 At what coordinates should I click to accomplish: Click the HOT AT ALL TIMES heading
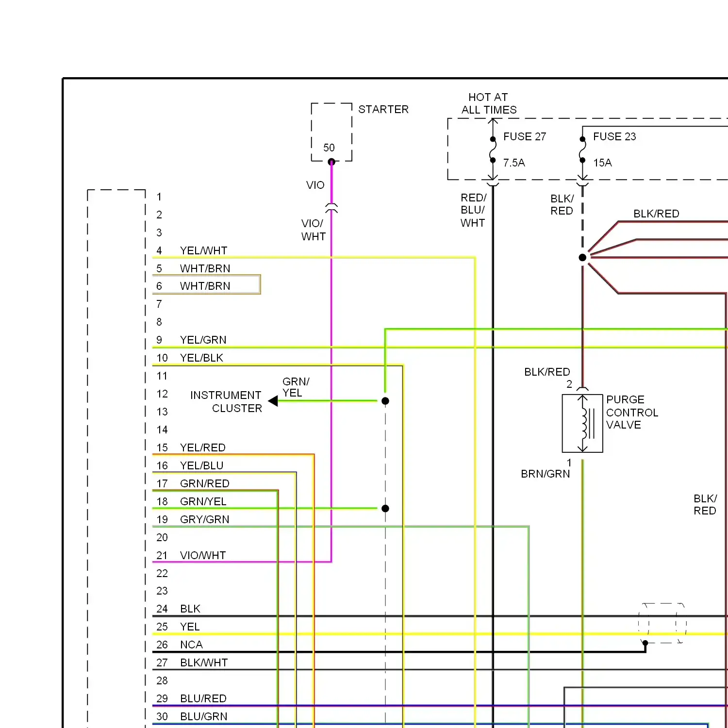click(x=489, y=103)
